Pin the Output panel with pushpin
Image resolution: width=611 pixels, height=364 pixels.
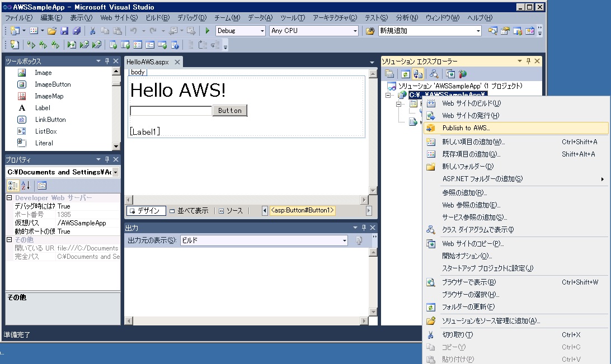[x=364, y=228]
